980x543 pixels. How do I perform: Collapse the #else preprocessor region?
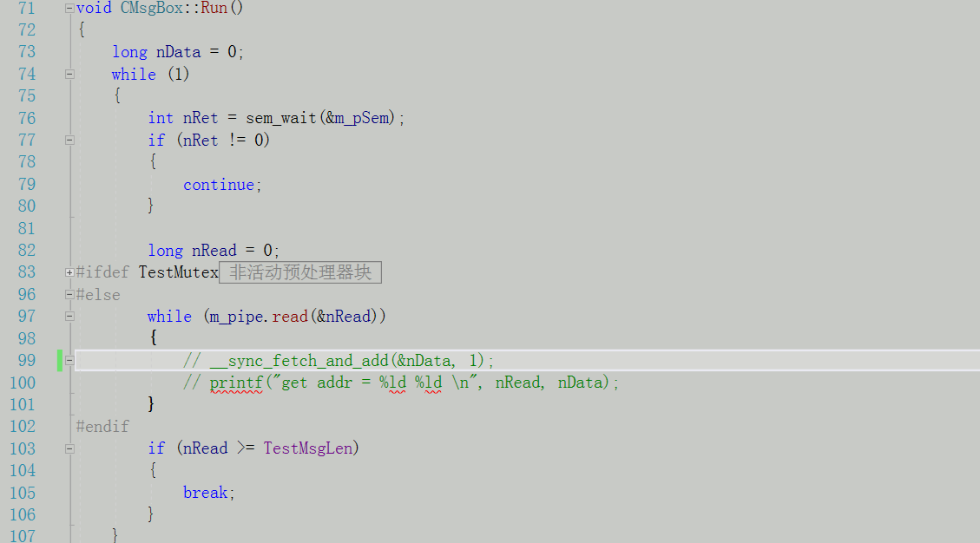tap(69, 295)
